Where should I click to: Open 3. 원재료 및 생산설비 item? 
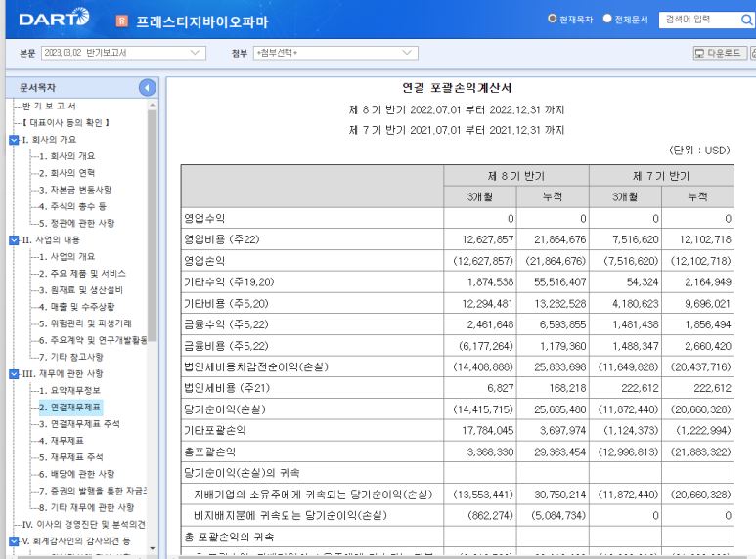click(x=81, y=290)
